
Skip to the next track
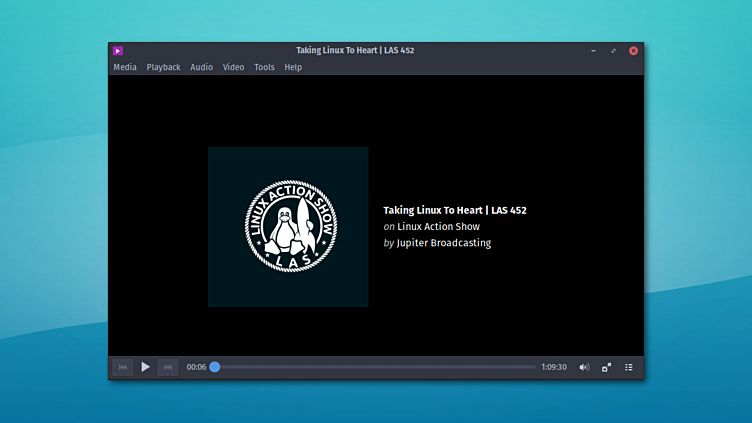coord(168,367)
